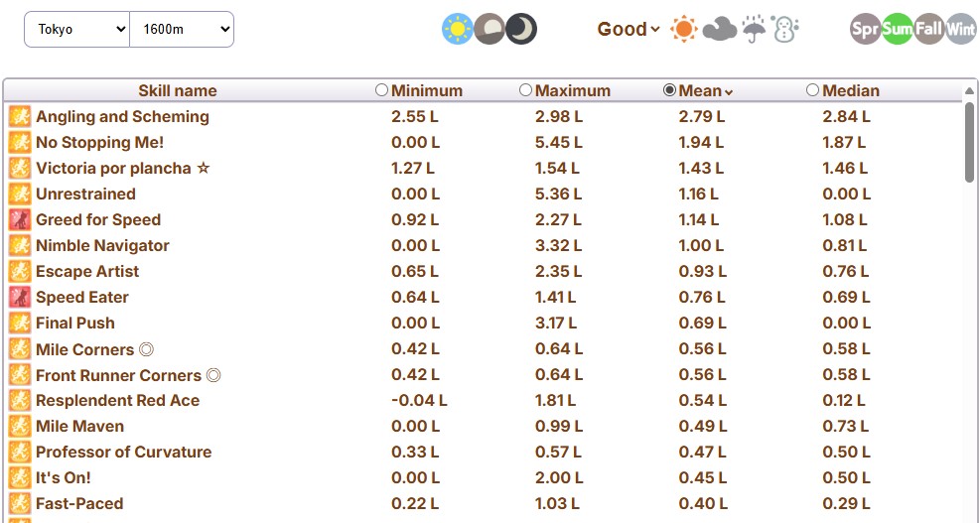Image resolution: width=980 pixels, height=523 pixels.
Task: Click the Resplendent Red Ace skill icon
Action: pyautogui.click(x=20, y=401)
